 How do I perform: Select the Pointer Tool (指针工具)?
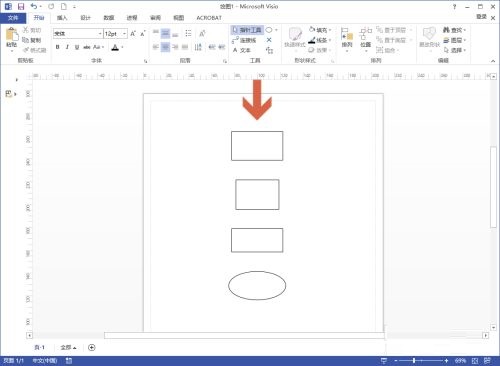tap(247, 30)
